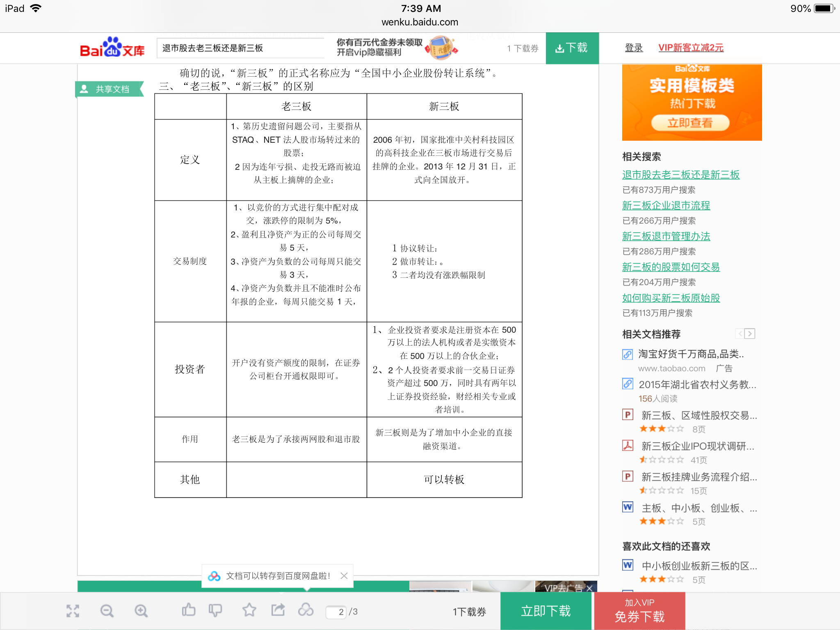Viewport: 840px width, 630px height.
Task: Give the document a thumbs down
Action: point(215,611)
